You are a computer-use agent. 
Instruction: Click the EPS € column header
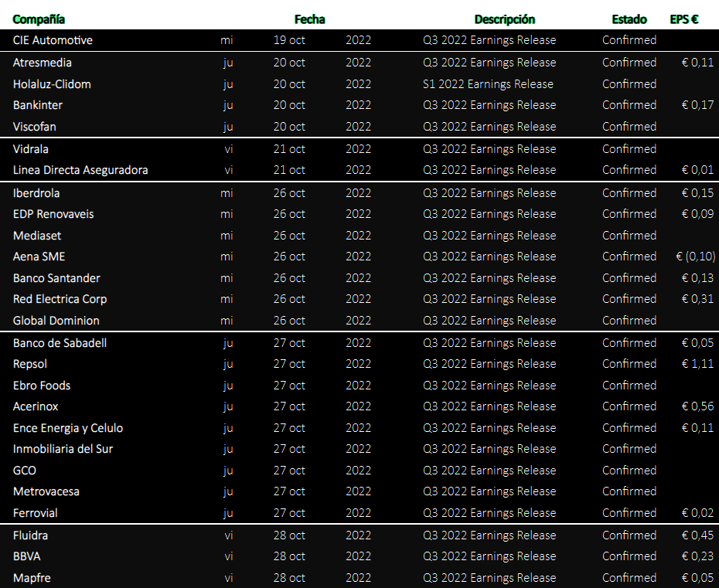pos(684,19)
